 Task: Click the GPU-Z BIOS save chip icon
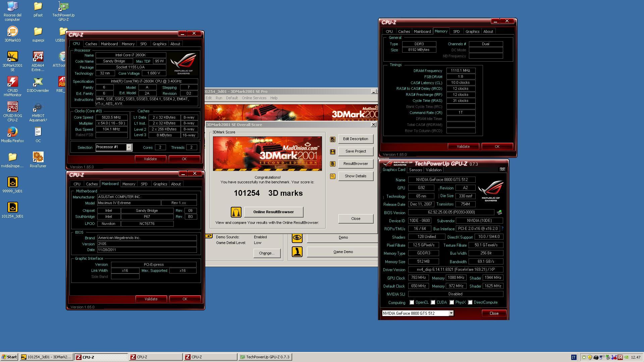499,212
